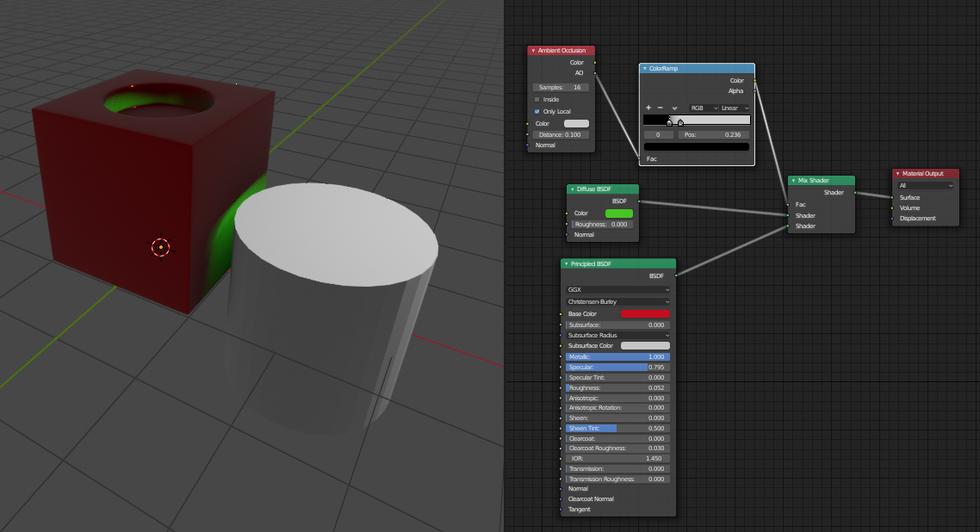
Task: Collapse the Material Output node
Action: [x=897, y=174]
